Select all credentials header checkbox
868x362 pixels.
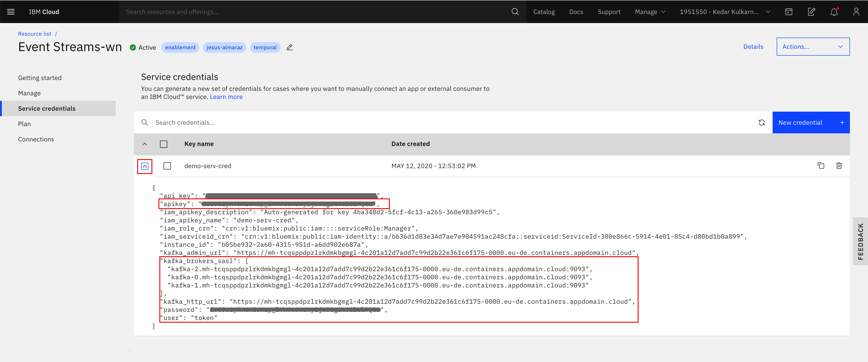coord(164,144)
